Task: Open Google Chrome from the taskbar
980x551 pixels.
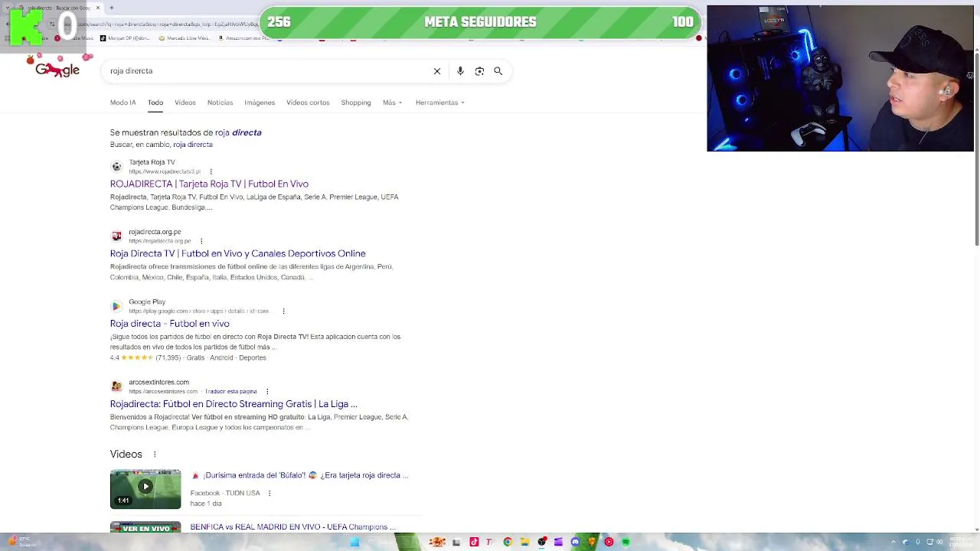Action: click(x=508, y=542)
